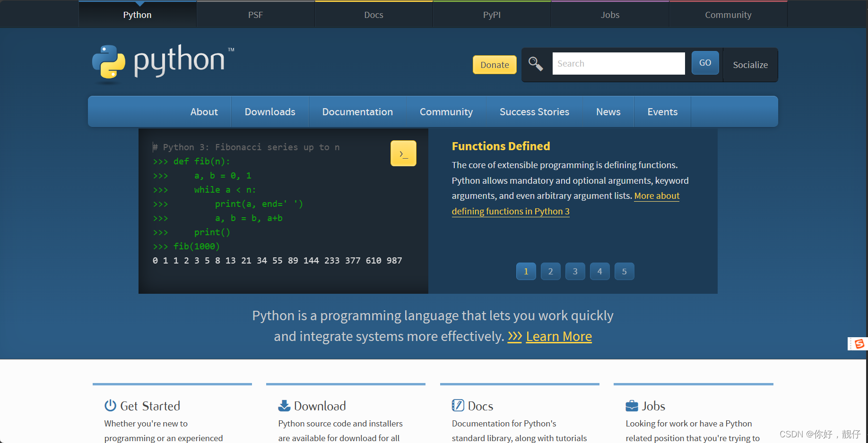Open the Events menu
This screenshot has height=443, width=868.
662,111
